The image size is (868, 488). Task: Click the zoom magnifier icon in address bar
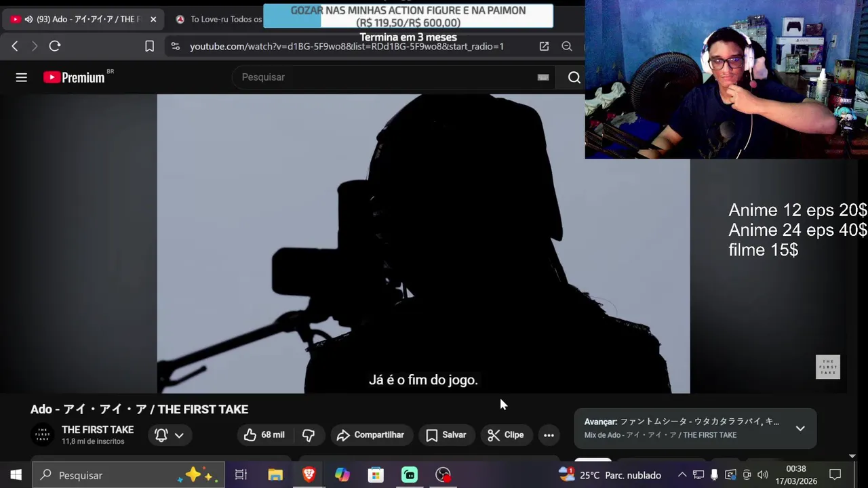567,46
